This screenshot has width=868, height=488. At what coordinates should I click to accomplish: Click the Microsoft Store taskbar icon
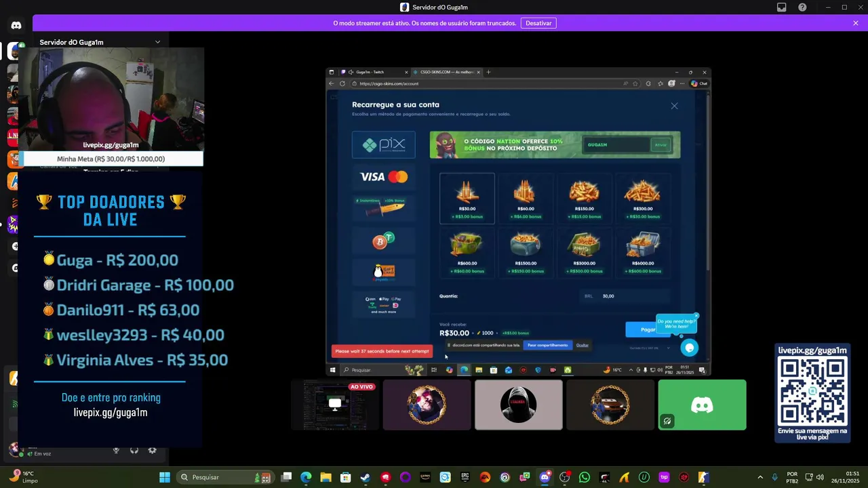click(346, 477)
